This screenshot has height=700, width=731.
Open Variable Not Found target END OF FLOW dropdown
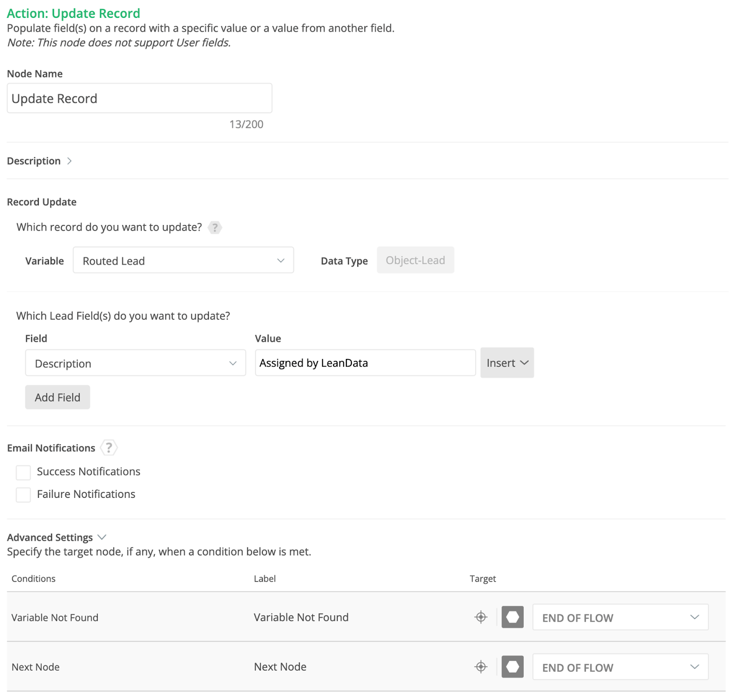(x=620, y=617)
